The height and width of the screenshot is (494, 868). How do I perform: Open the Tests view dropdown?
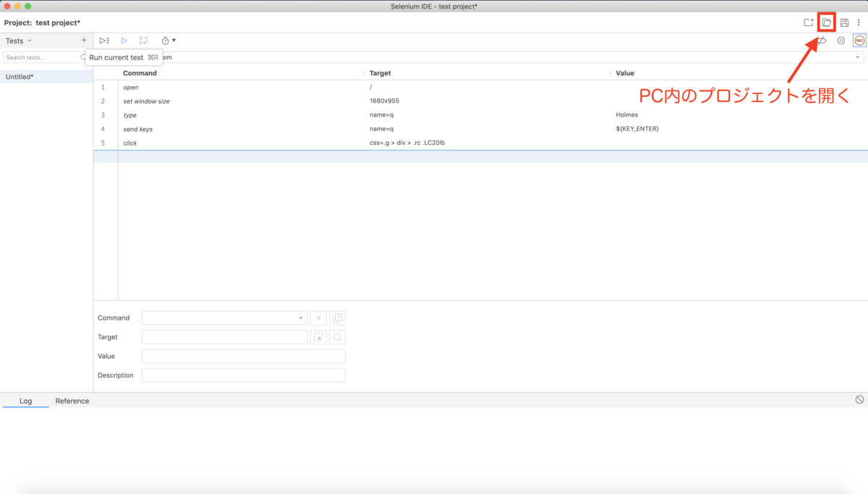click(x=19, y=41)
